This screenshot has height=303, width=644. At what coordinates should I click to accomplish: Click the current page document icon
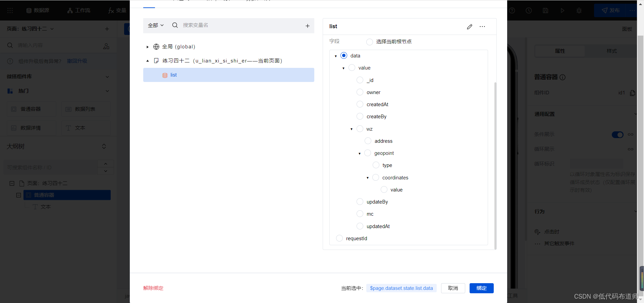point(156,61)
